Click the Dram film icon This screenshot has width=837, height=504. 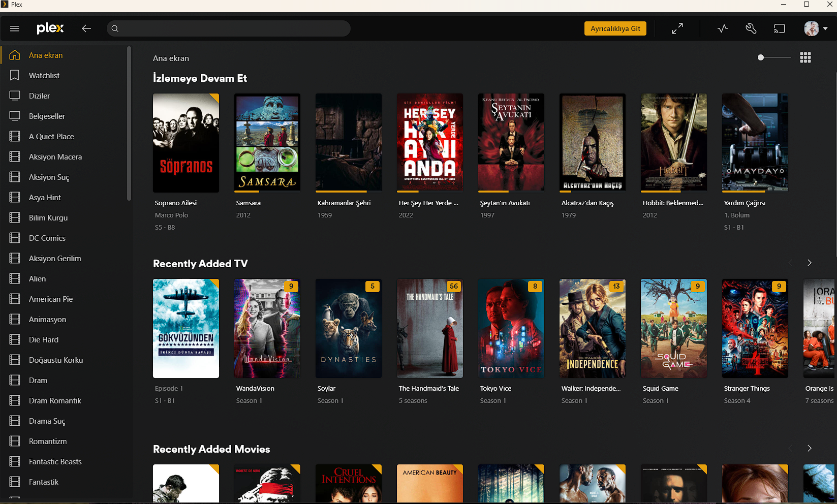15,380
